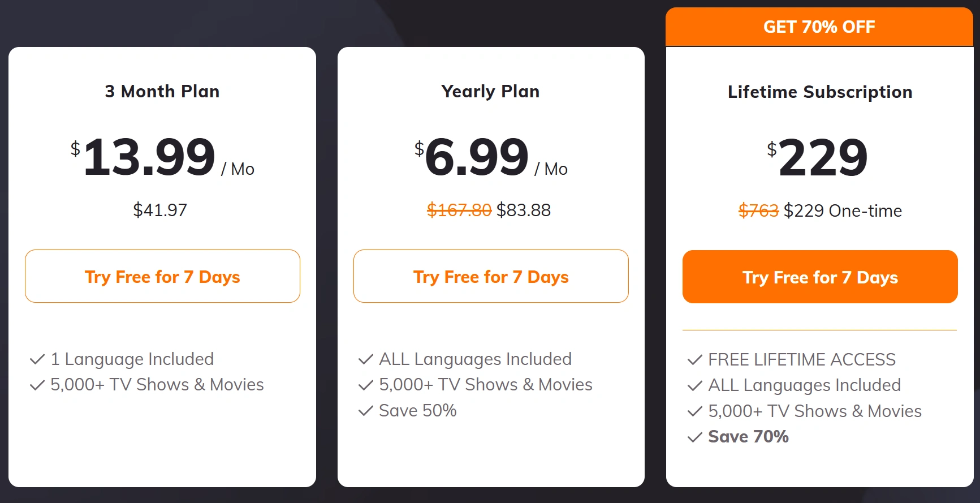
Task: Click the $229 lifetime price
Action: point(822,157)
